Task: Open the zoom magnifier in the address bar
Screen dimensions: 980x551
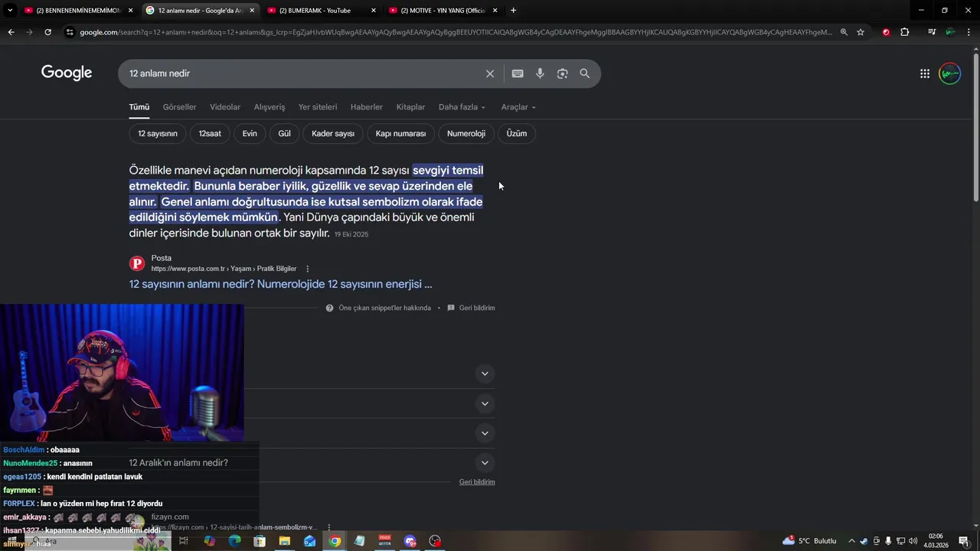Action: 844,32
